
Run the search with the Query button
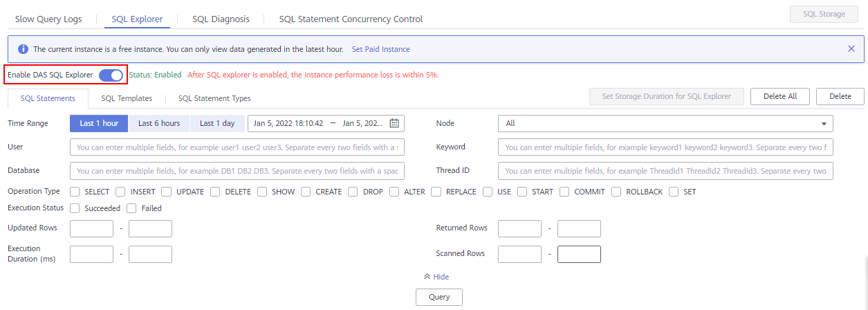click(439, 297)
